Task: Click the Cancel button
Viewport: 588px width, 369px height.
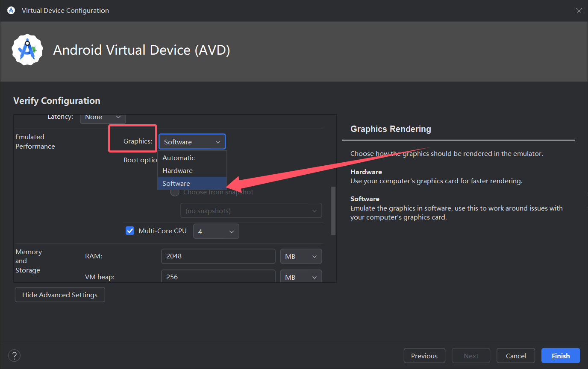Action: [516, 356]
